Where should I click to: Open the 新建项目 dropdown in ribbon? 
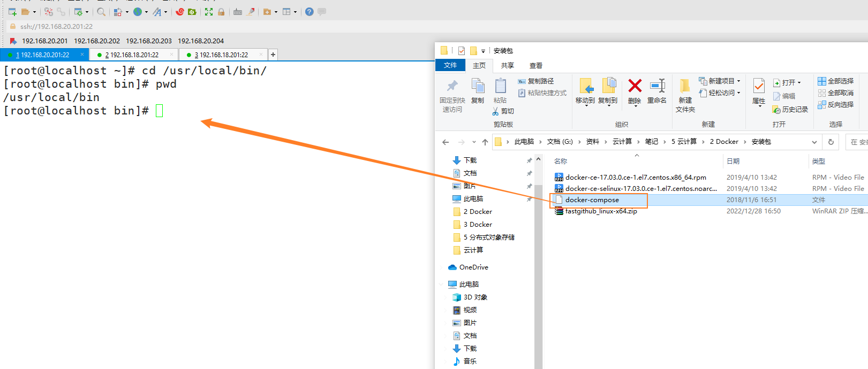721,81
